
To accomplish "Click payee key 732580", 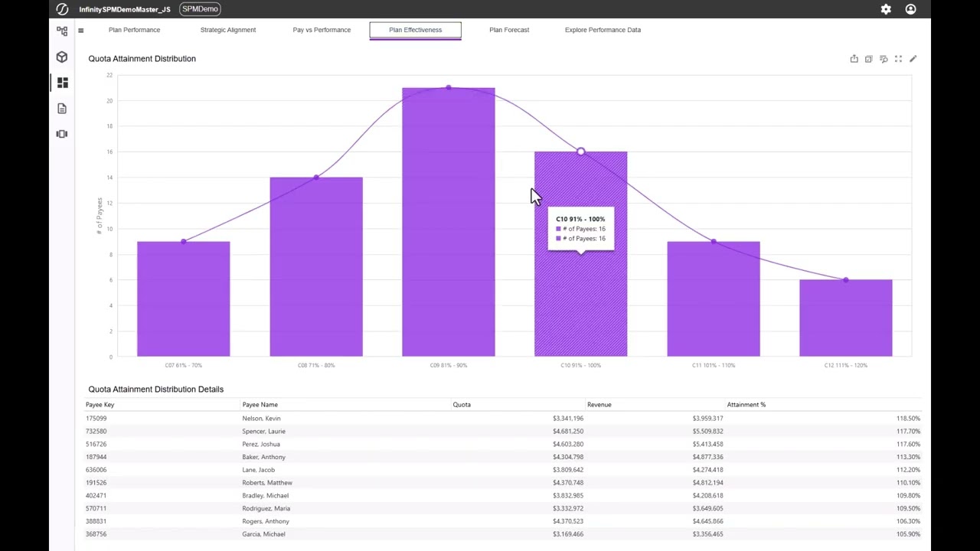I will coord(96,432).
